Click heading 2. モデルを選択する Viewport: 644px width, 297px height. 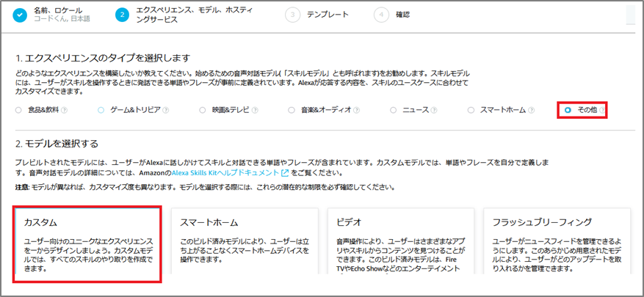[x=57, y=144]
